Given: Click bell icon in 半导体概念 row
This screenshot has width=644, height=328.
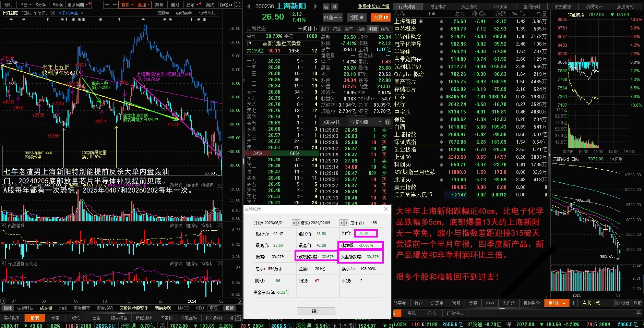Looking at the screenshot, I should (441, 36).
